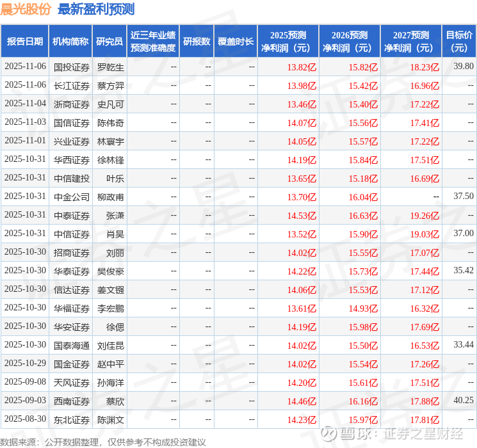477x448 pixels.
Task: Click analyst name 陈伟奇
Action: (x=110, y=123)
